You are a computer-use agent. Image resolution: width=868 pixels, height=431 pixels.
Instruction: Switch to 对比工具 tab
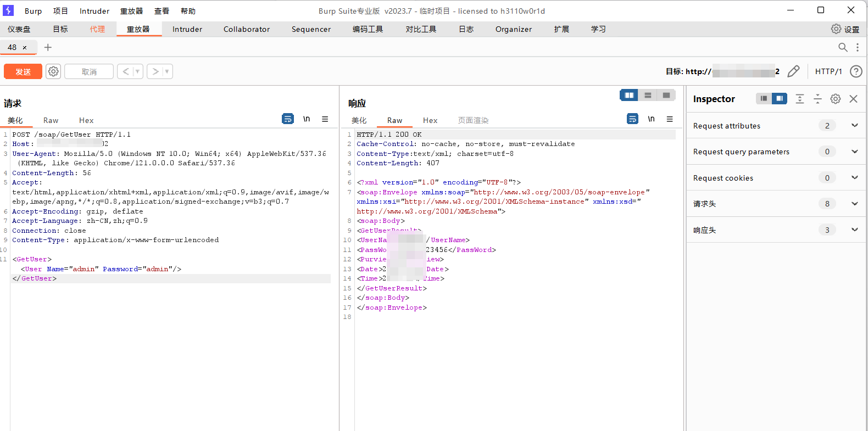coord(421,29)
